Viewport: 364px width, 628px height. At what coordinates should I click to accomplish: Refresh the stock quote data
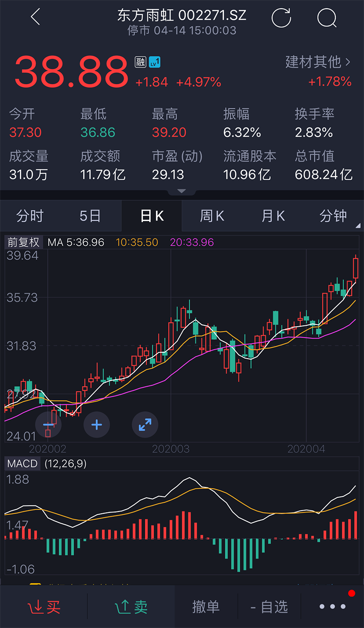pyautogui.click(x=281, y=18)
